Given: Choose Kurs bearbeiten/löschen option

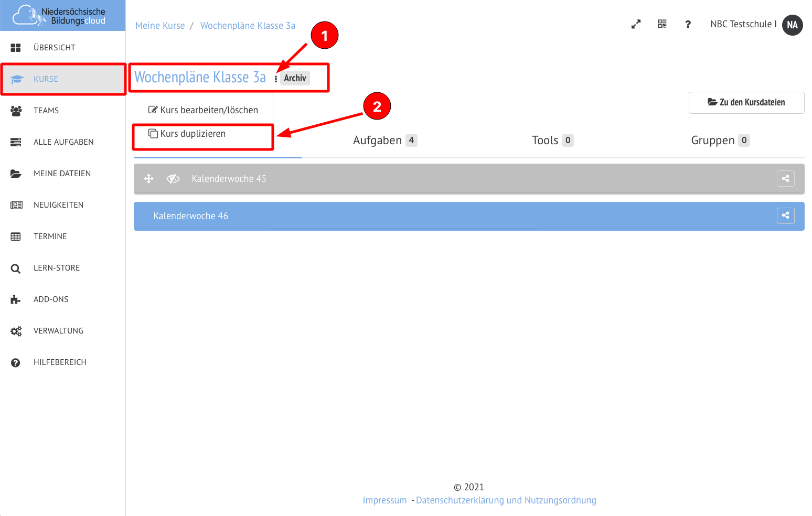Looking at the screenshot, I should pos(204,110).
